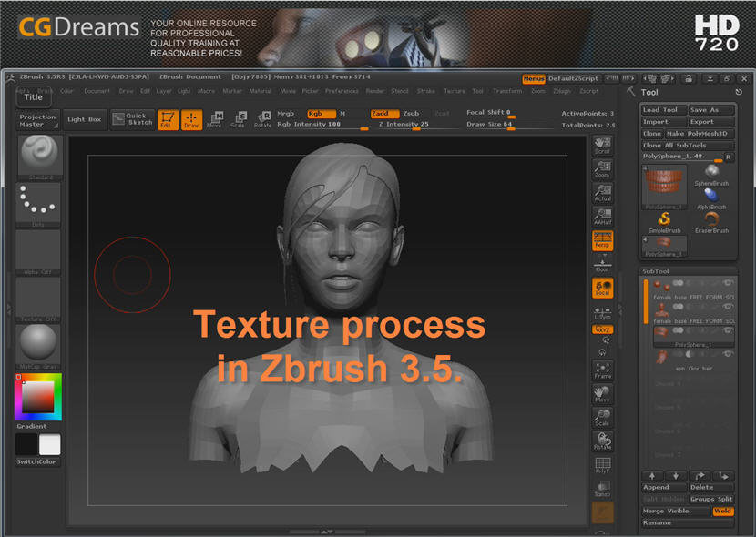Image resolution: width=756 pixels, height=537 pixels.
Task: Open the Texture menu in the menu bar
Action: (454, 91)
